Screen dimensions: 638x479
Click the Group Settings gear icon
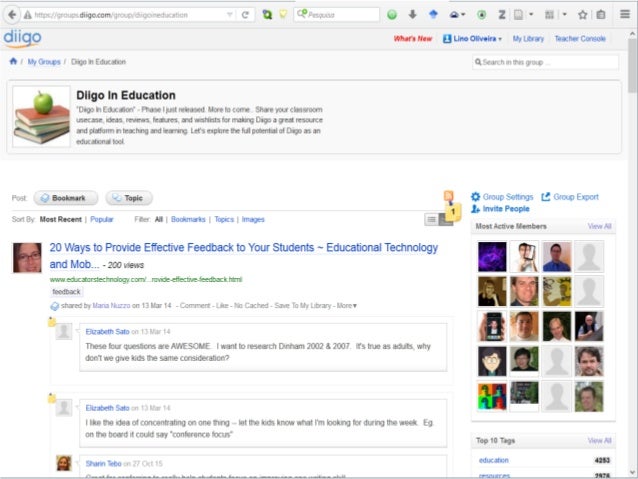(475, 197)
